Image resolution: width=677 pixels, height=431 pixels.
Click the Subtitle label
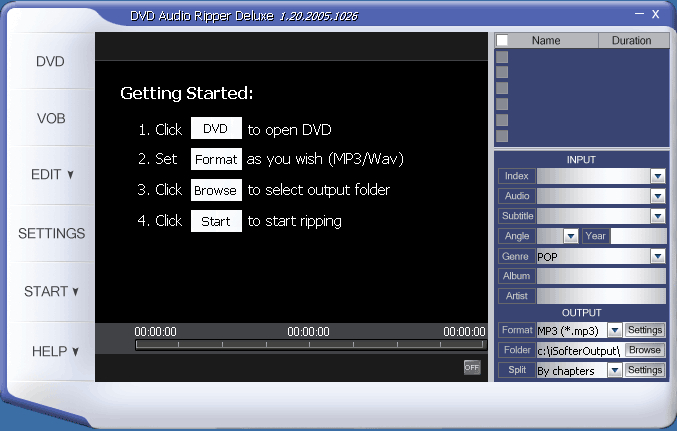(517, 216)
